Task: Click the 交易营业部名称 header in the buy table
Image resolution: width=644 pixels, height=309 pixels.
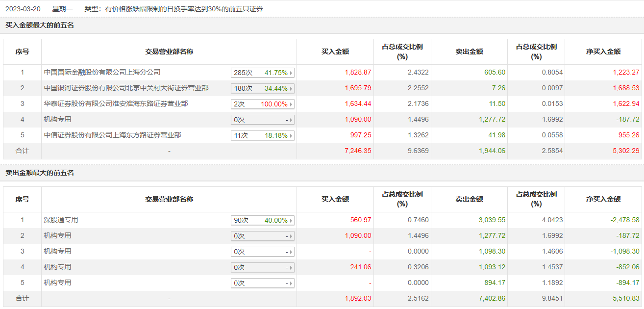Action: [x=169, y=51]
